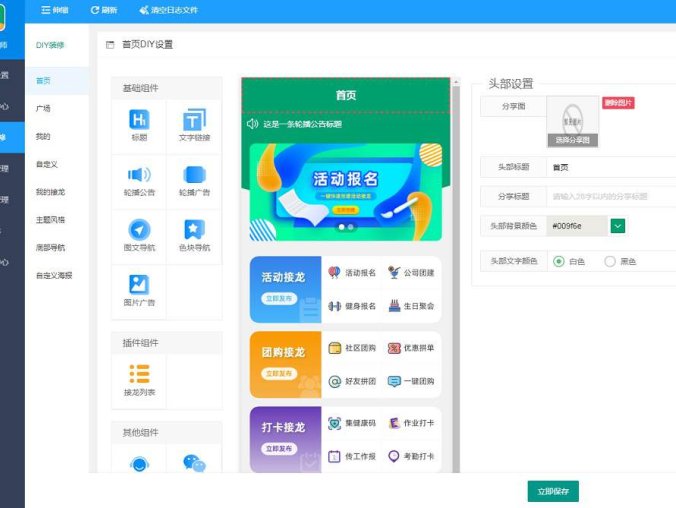Click the 好友拼团 at-sign icon in preview
The height and width of the screenshot is (508, 676).
point(335,381)
